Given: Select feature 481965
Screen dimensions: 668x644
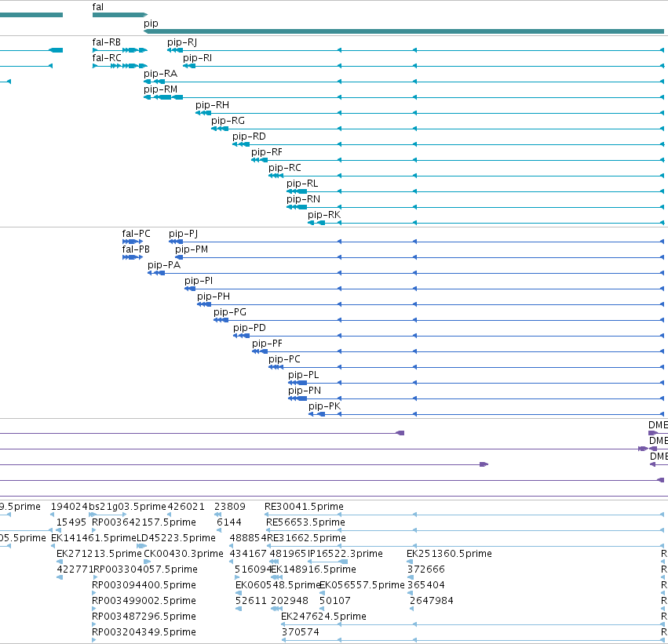Looking at the screenshot, I should coord(287,554).
